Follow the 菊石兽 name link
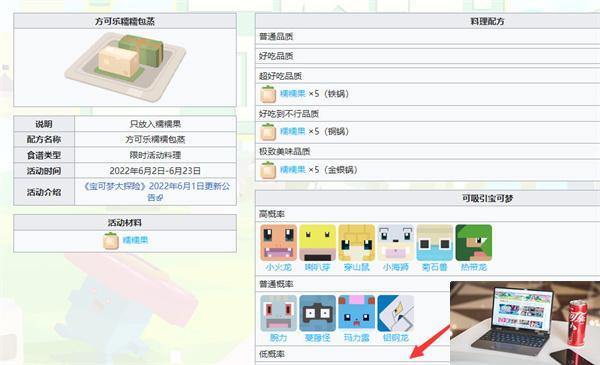 435,267
